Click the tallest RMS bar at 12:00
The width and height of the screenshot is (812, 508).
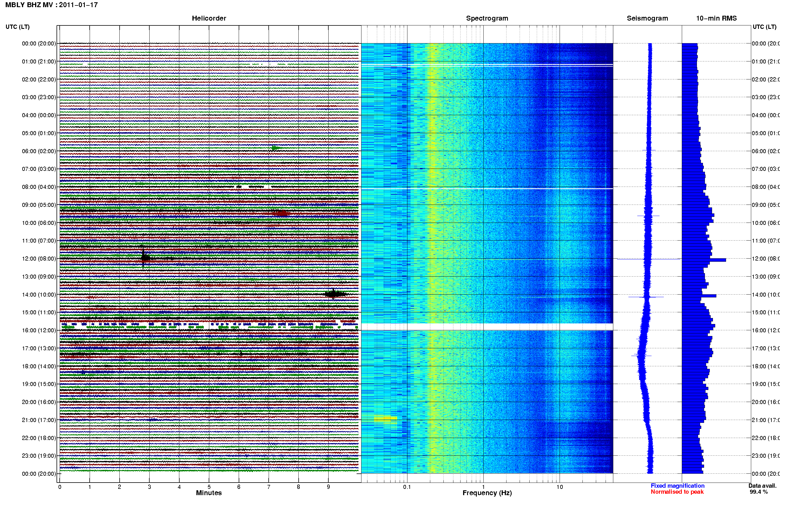coord(704,260)
